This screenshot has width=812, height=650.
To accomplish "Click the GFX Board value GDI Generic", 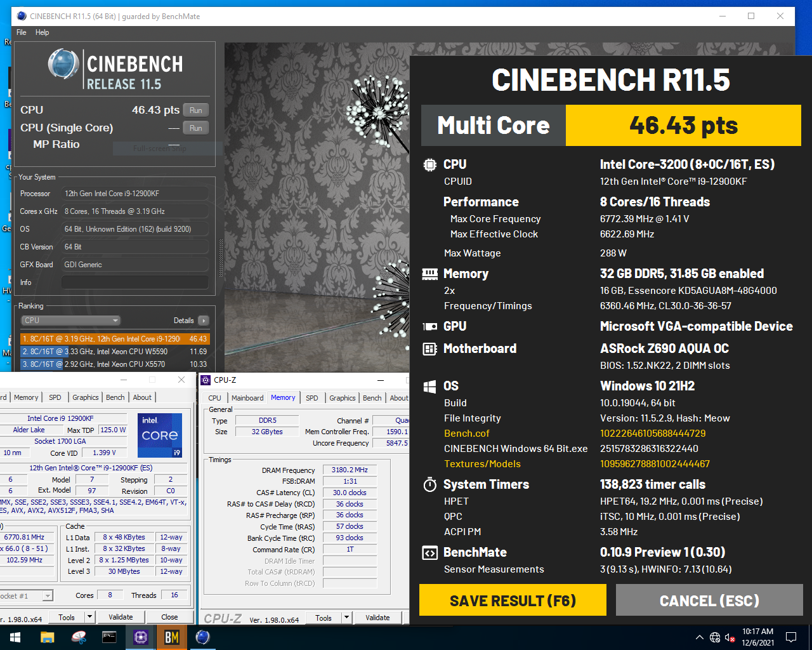I will (x=135, y=265).
